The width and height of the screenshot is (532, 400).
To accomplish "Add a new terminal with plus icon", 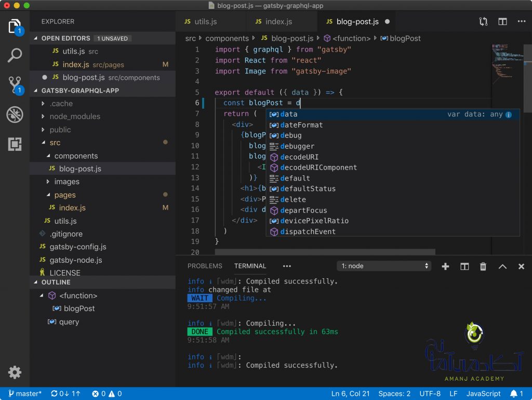I will pos(445,266).
